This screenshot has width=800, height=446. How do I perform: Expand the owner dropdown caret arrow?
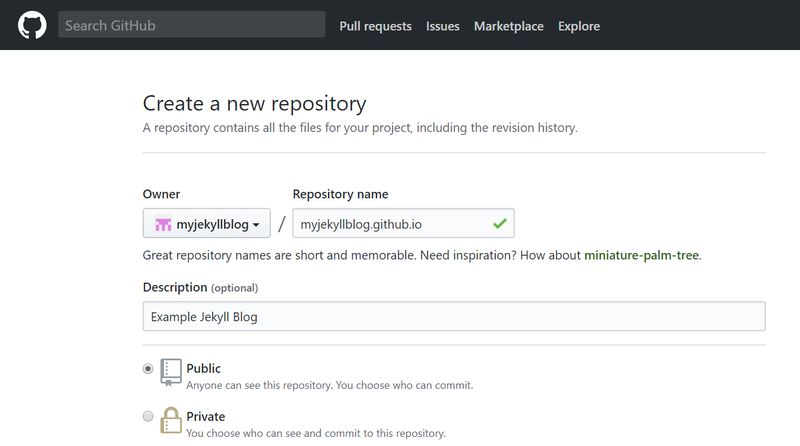(256, 225)
